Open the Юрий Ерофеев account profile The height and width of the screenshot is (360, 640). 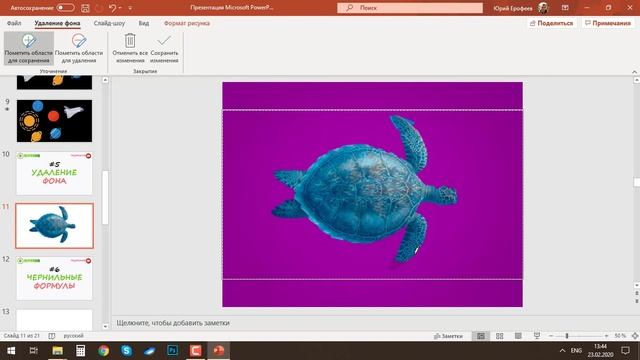point(520,8)
